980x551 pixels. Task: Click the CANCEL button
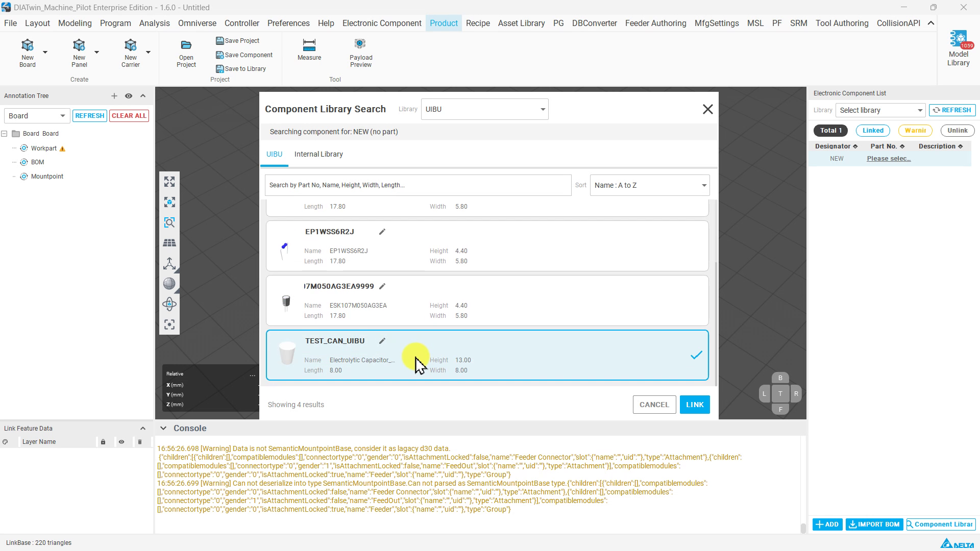[x=654, y=405]
